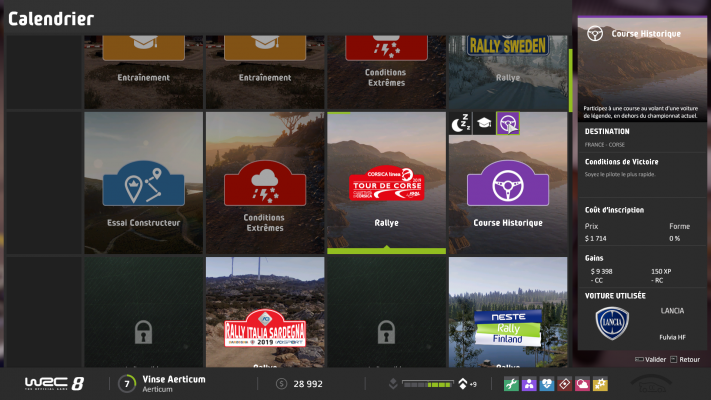Click the padlock left of Rally Italia Sardegna
This screenshot has height=400, width=711.
143,332
